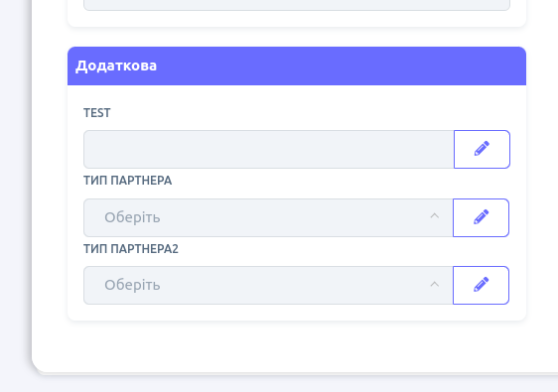The image size is (558, 392).
Task: Click the bordered edit button next to TEST
Action: pos(482,150)
